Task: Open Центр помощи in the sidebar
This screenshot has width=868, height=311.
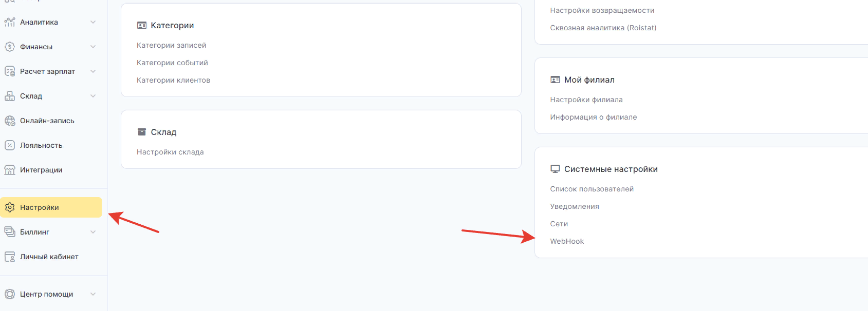Action: tap(47, 294)
